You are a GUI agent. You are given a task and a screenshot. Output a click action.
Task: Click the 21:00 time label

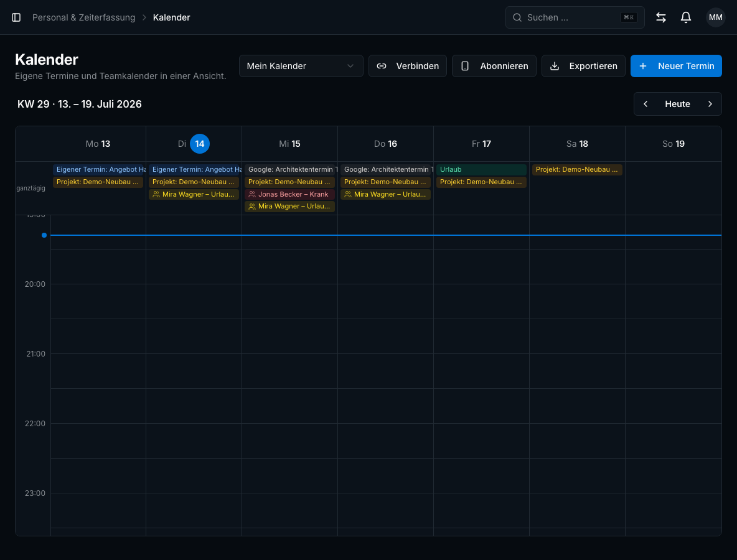pos(35,354)
